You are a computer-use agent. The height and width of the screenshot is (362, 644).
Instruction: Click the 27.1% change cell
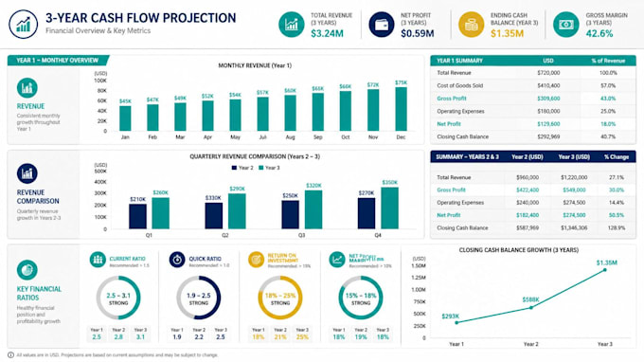pyautogui.click(x=617, y=177)
